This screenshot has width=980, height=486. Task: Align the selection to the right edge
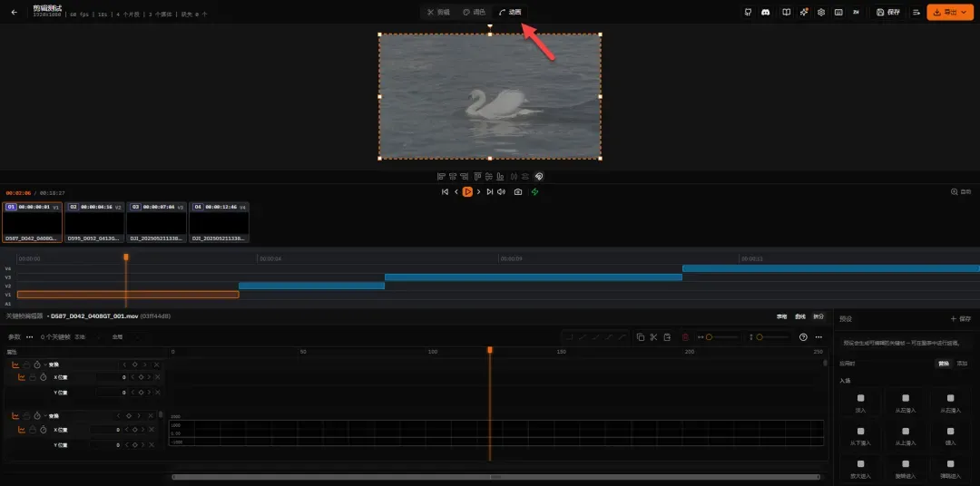tap(465, 176)
